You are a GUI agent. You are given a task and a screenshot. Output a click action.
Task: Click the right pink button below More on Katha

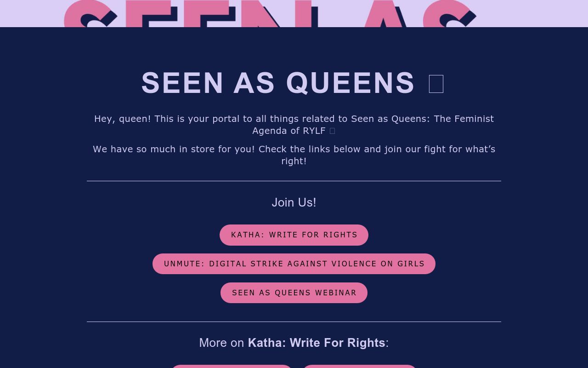pyautogui.click(x=359, y=367)
